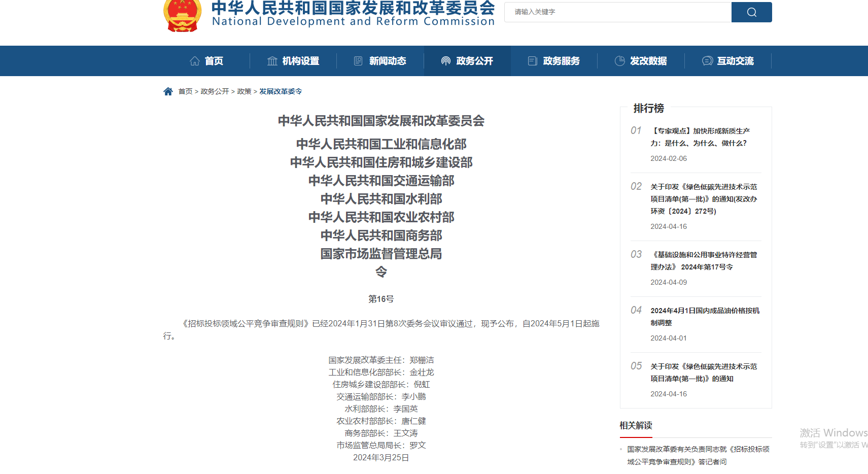Click the 国家发展改革委主任:郑栅洁 line

pyautogui.click(x=381, y=360)
